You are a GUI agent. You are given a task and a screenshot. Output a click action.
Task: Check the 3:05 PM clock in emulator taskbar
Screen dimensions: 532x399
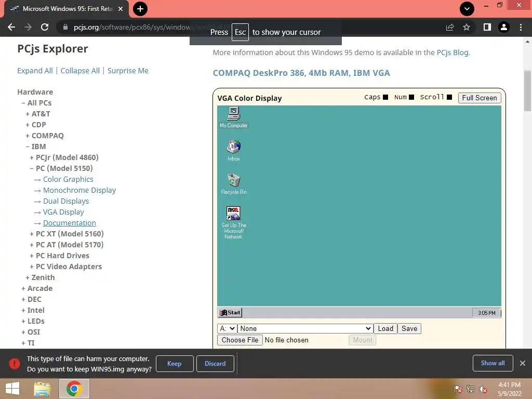[x=486, y=313]
